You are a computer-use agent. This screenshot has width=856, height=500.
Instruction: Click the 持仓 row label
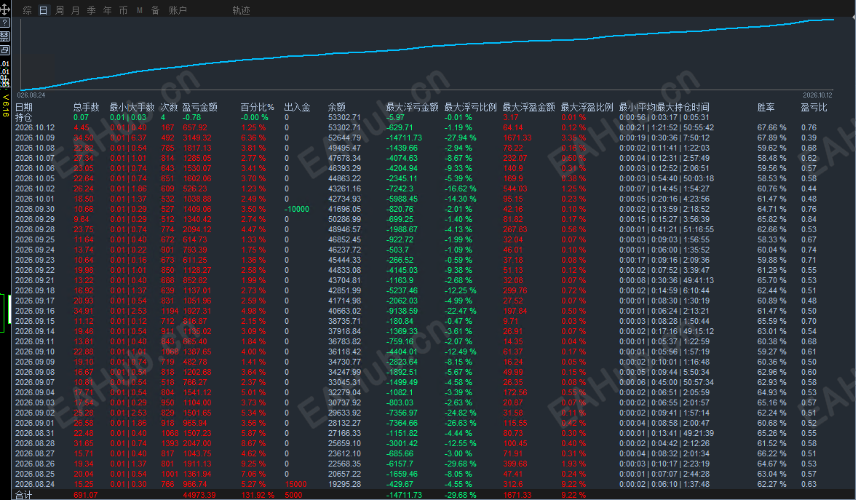pos(23,117)
